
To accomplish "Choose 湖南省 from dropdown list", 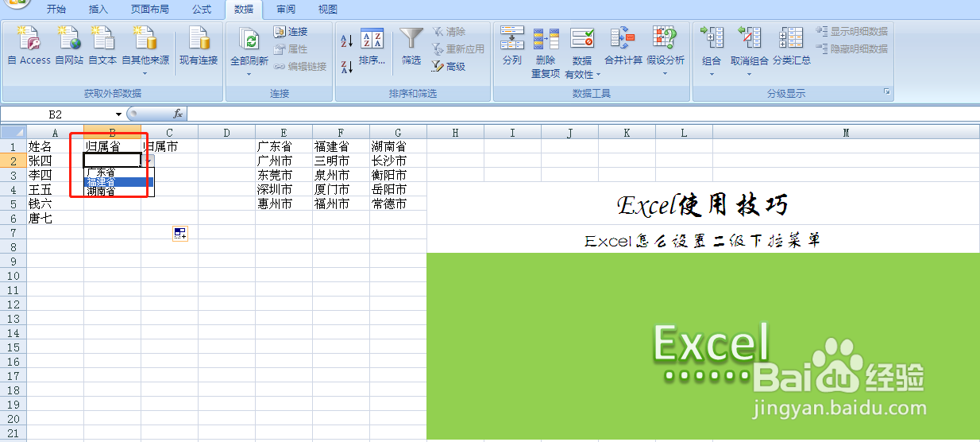I will (x=119, y=192).
